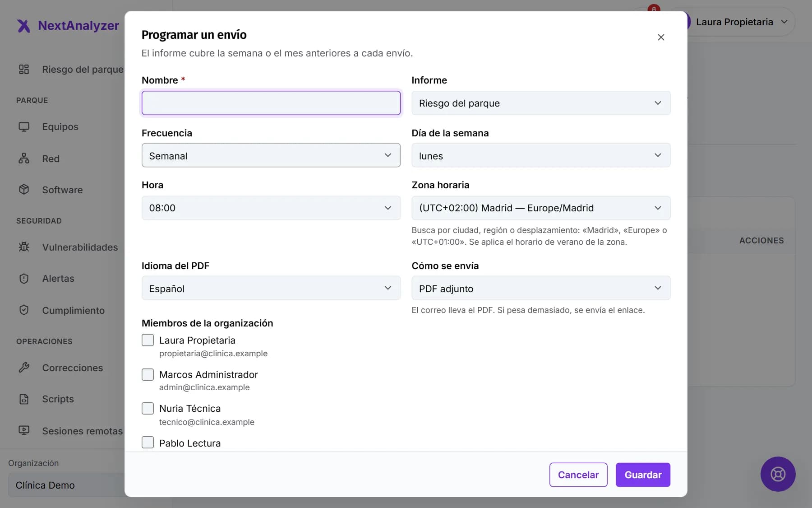Close the Programar un envío dialog
Viewport: 812px width, 508px height.
tap(661, 37)
